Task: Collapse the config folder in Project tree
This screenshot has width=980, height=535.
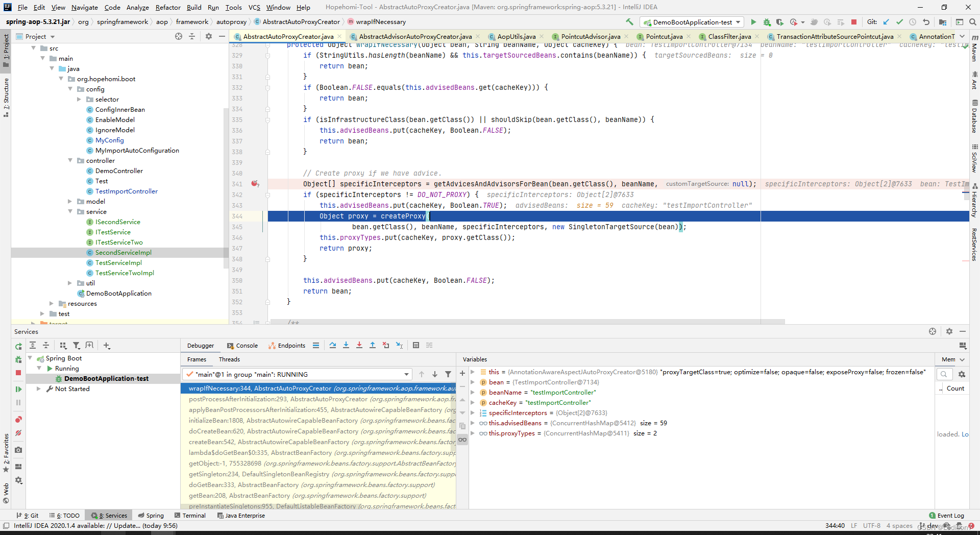Action: click(x=70, y=89)
